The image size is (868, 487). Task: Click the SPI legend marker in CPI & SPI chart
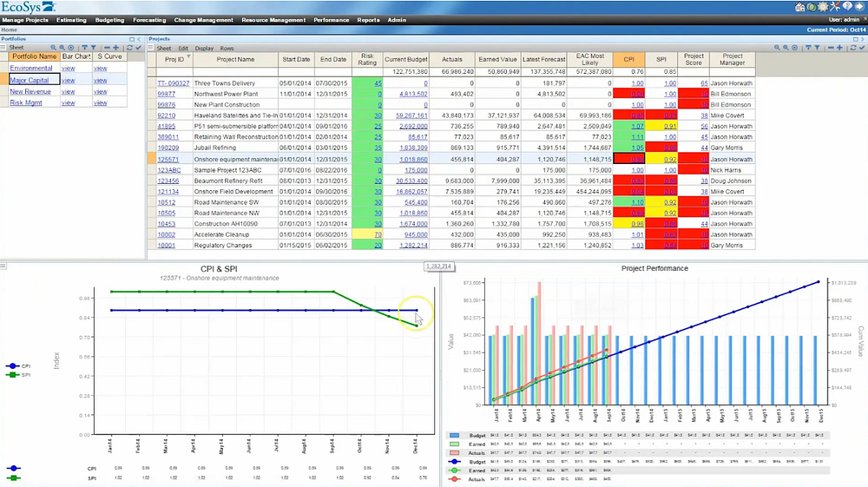(13, 374)
